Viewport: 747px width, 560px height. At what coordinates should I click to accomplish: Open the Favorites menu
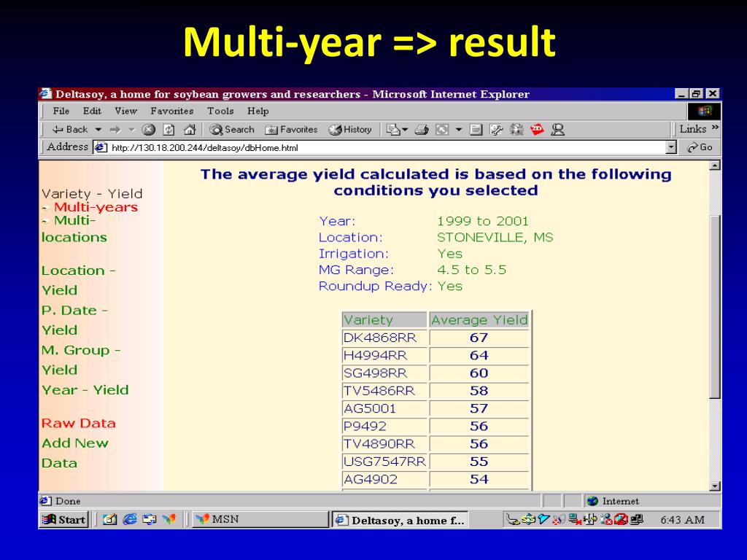coord(172,111)
